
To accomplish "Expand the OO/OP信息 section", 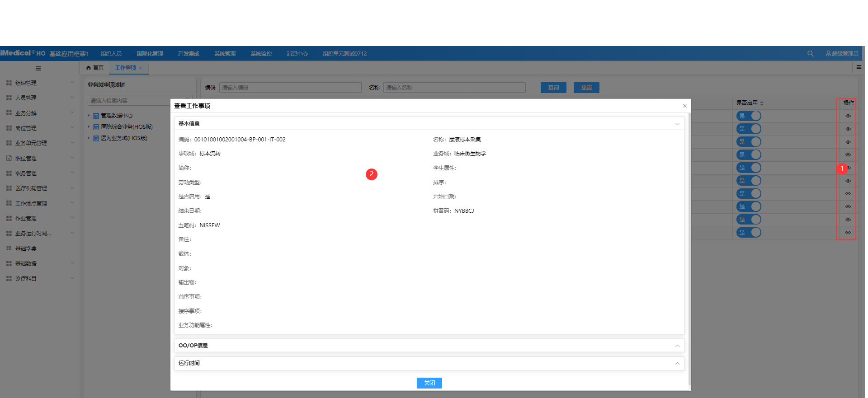I will coord(429,346).
